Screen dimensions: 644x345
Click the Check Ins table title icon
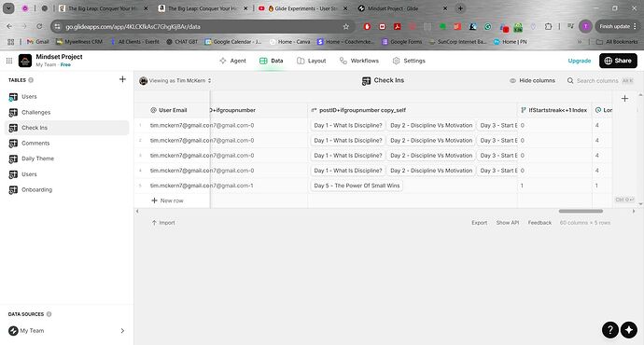(366, 81)
